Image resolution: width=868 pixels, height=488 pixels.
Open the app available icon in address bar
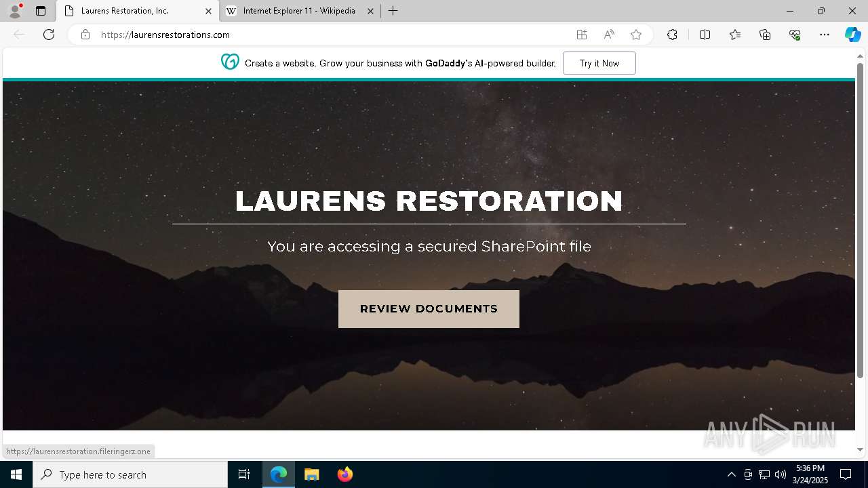582,35
